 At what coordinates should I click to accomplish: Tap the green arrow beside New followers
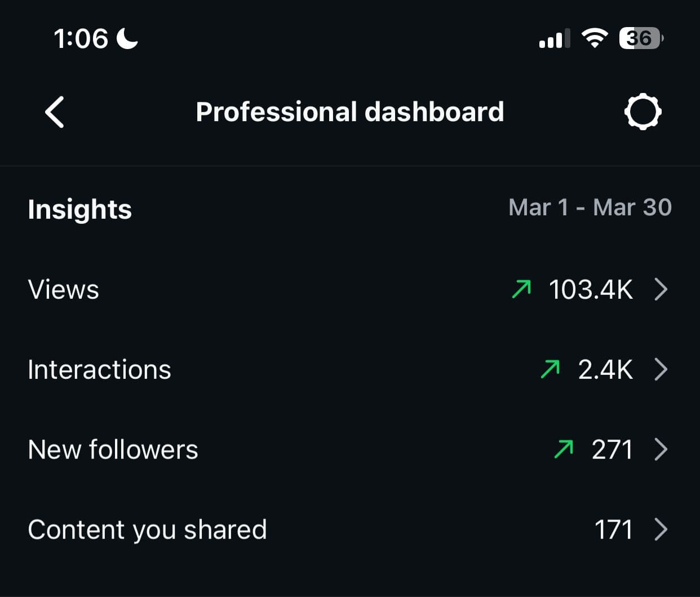click(x=564, y=449)
